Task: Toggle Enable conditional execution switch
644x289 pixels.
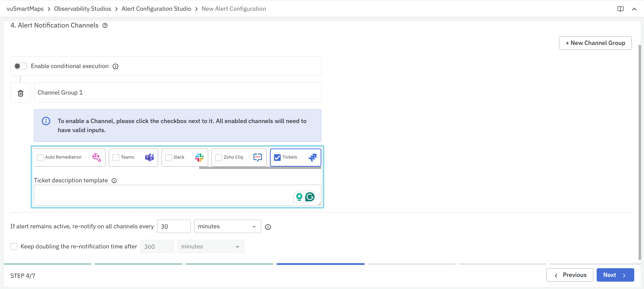Action: (x=20, y=66)
